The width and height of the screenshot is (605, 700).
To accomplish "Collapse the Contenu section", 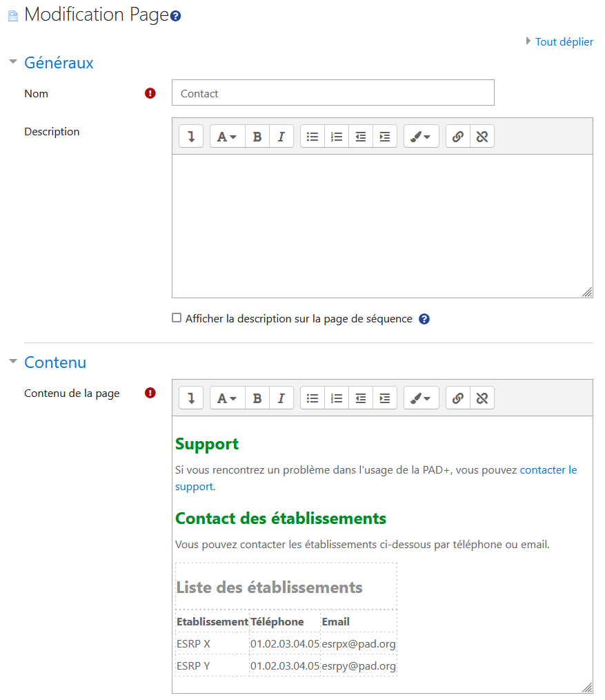I will pos(12,362).
